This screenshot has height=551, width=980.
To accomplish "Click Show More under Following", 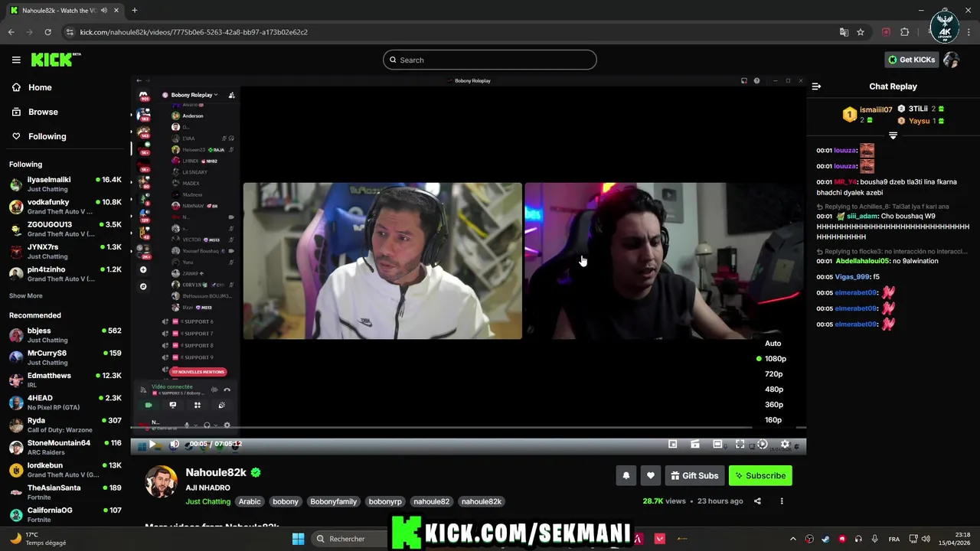I will tap(26, 296).
